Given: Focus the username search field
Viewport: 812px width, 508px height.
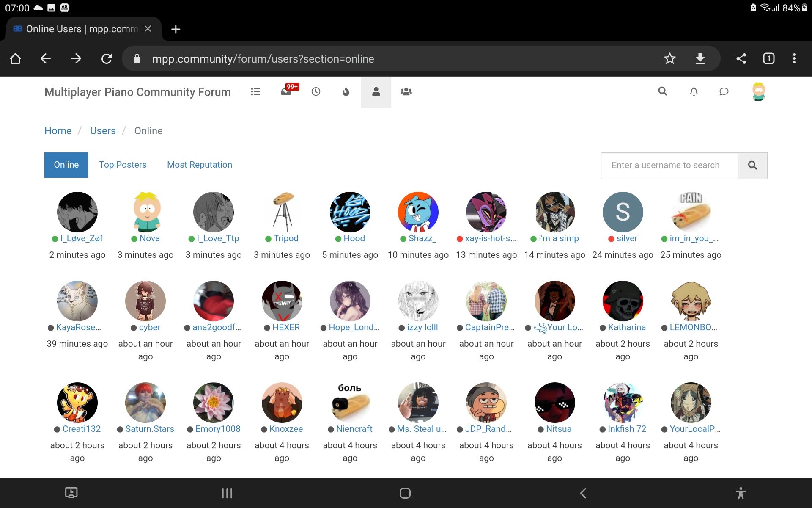Looking at the screenshot, I should click(669, 166).
